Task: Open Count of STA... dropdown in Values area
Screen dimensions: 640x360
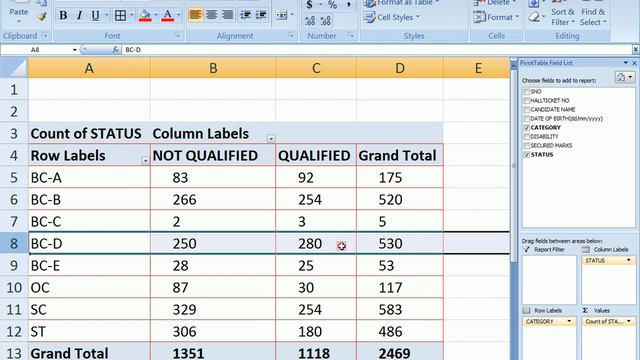Action: [629, 322]
